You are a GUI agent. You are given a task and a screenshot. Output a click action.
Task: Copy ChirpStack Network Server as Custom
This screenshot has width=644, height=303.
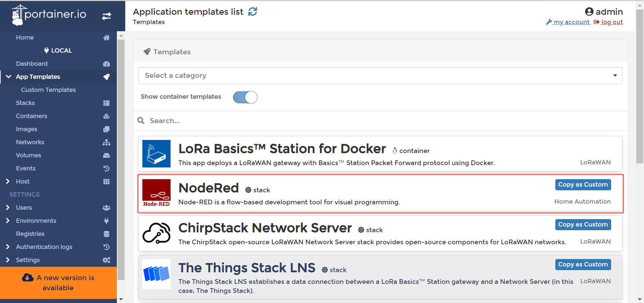click(x=583, y=224)
